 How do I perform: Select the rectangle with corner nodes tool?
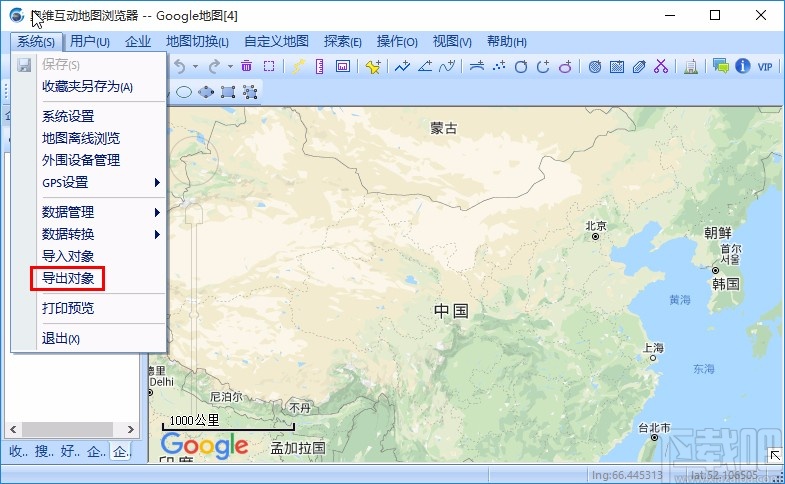228,92
